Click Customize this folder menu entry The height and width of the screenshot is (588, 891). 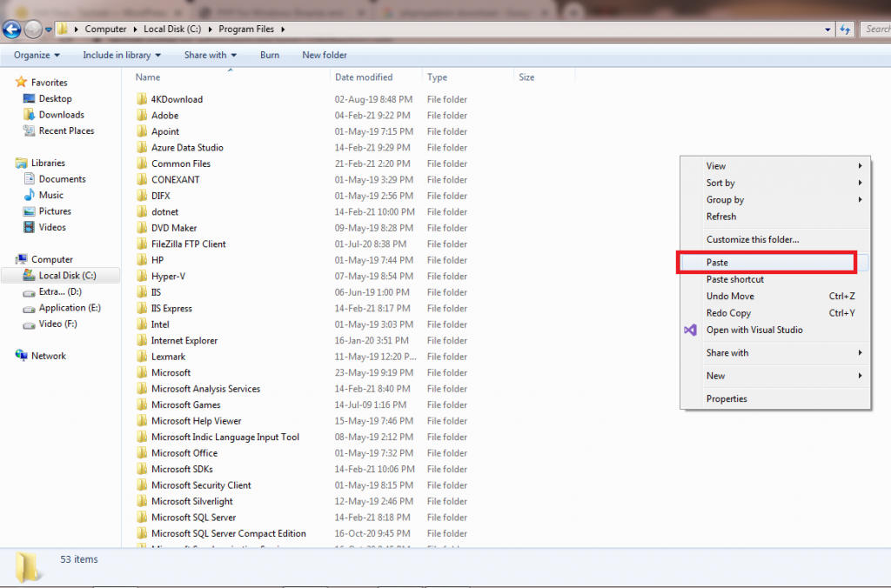pos(752,240)
